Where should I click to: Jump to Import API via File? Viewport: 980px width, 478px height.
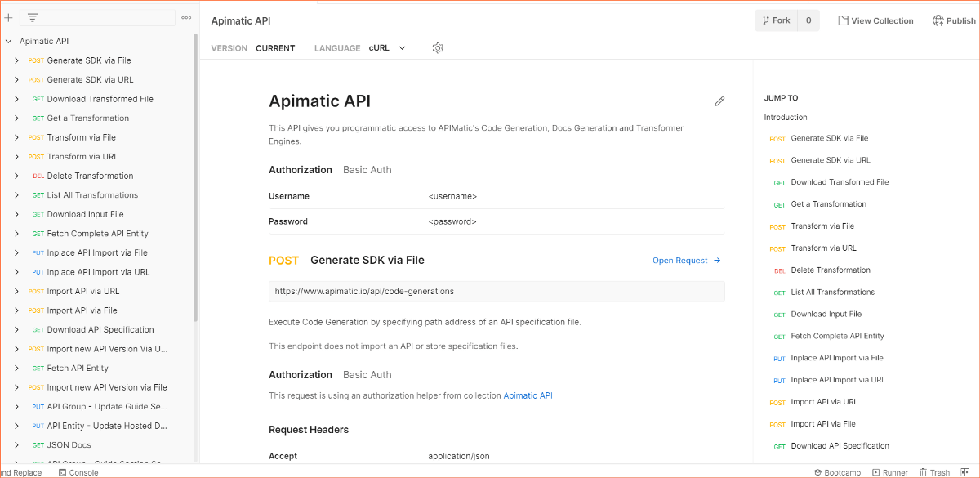823,424
